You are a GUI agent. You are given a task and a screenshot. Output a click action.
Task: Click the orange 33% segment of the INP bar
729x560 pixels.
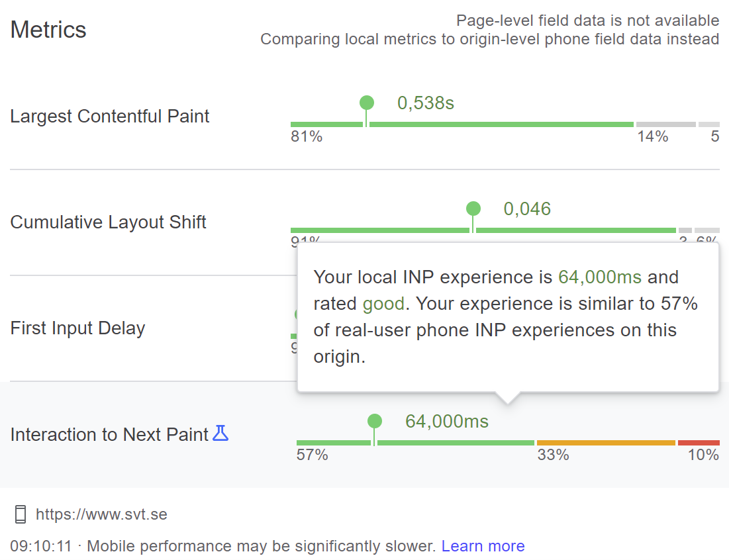coord(605,443)
